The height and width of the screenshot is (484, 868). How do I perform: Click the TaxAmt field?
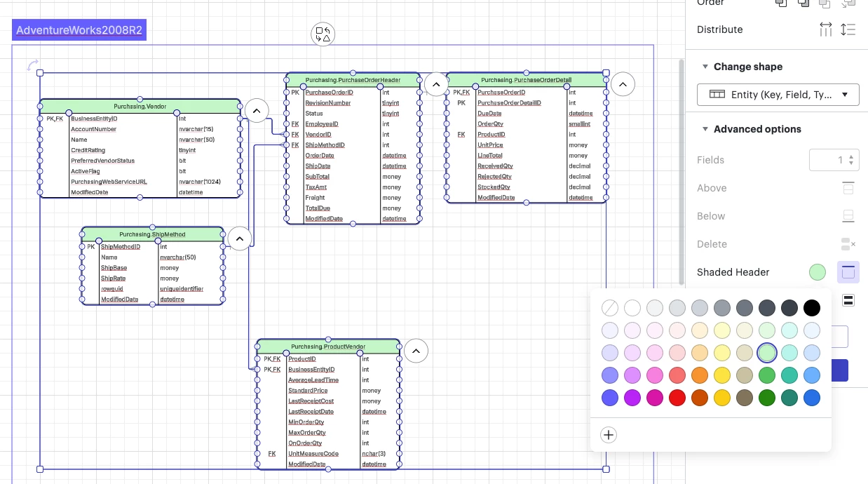pos(316,187)
